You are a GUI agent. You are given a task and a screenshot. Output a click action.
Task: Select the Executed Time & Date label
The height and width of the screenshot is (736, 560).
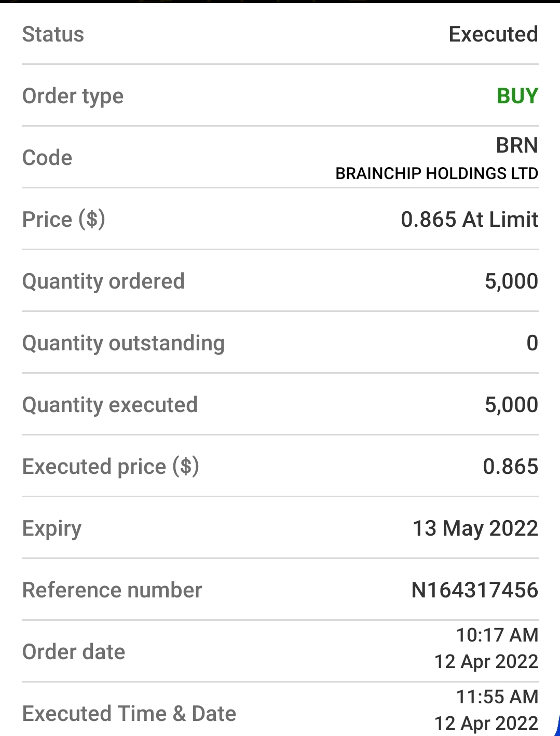[129, 714]
